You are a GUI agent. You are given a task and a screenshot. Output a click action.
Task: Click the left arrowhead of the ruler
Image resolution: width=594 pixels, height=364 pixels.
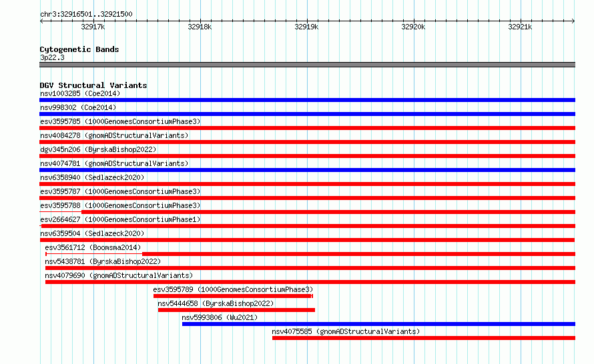pos(41,21)
